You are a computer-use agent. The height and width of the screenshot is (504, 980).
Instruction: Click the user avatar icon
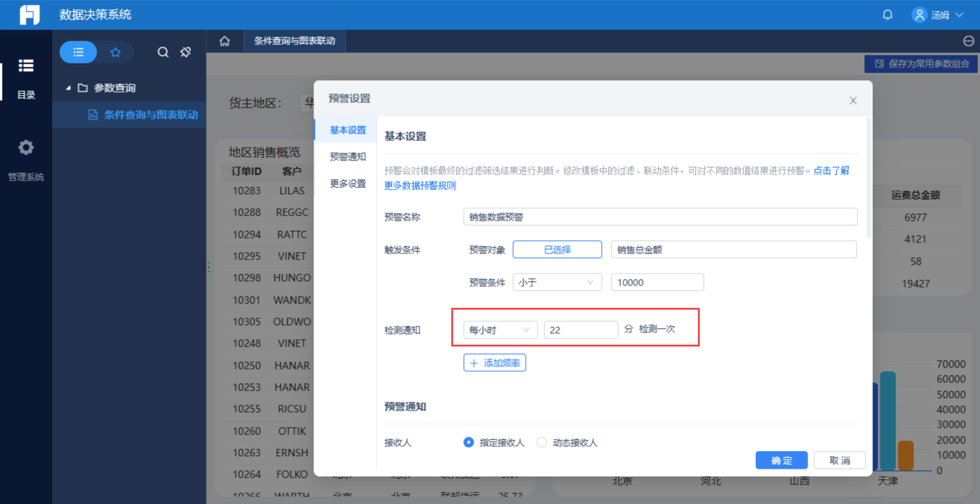919,15
